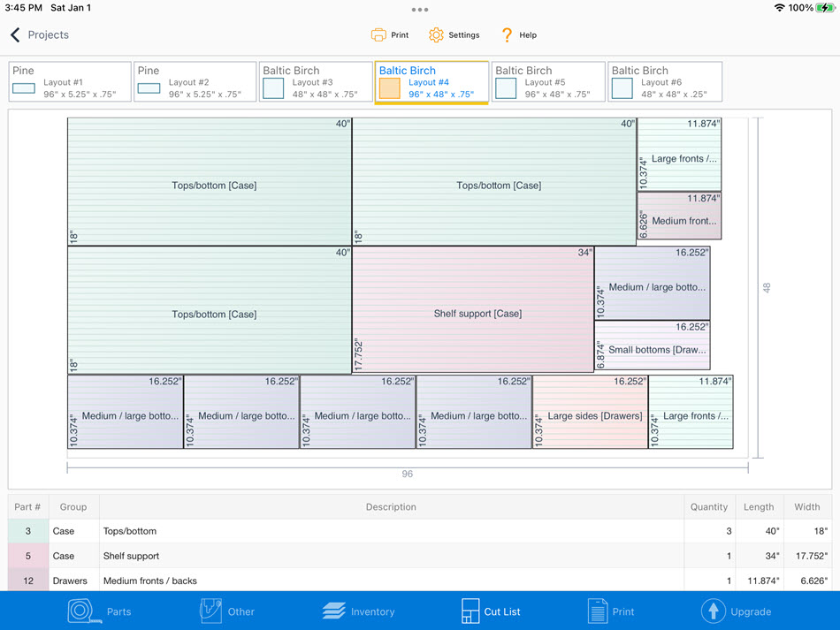Select the Baltic Birch Layout #4 tab

pyautogui.click(x=431, y=81)
